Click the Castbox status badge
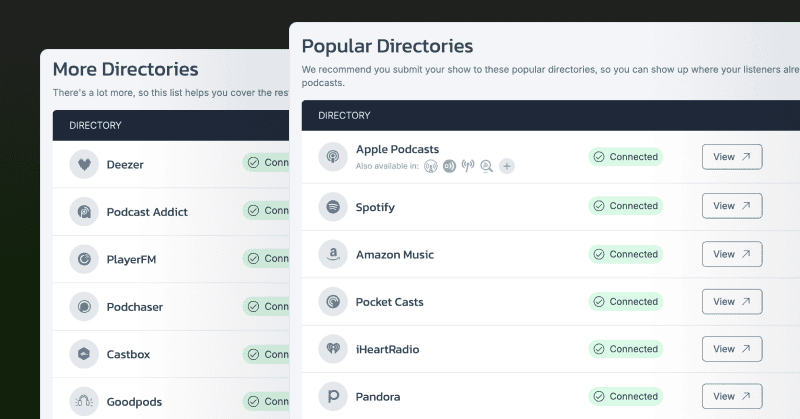This screenshot has height=419, width=800. 266,354
